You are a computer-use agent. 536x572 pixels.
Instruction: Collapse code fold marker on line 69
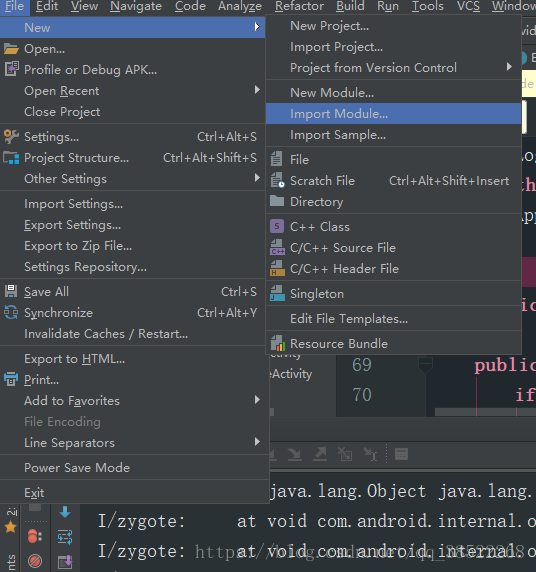[x=425, y=365]
